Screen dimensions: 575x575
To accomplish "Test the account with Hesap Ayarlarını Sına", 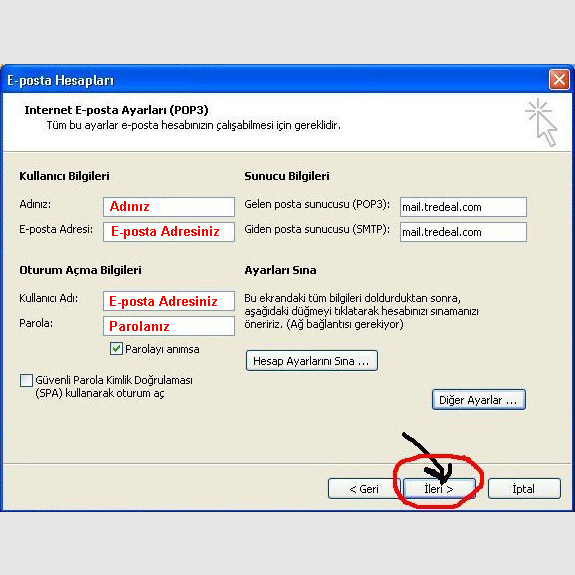I will 312,361.
